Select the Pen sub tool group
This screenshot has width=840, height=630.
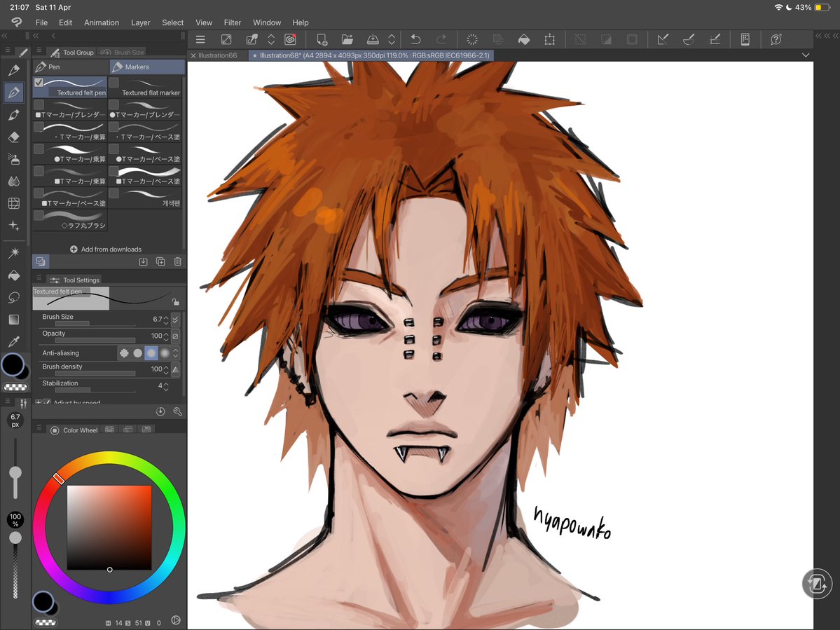[x=71, y=67]
